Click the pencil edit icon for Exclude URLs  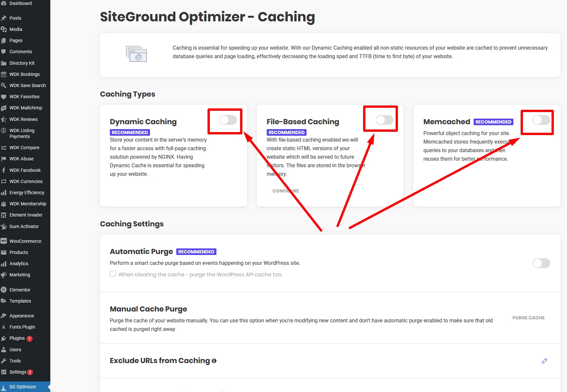click(544, 361)
